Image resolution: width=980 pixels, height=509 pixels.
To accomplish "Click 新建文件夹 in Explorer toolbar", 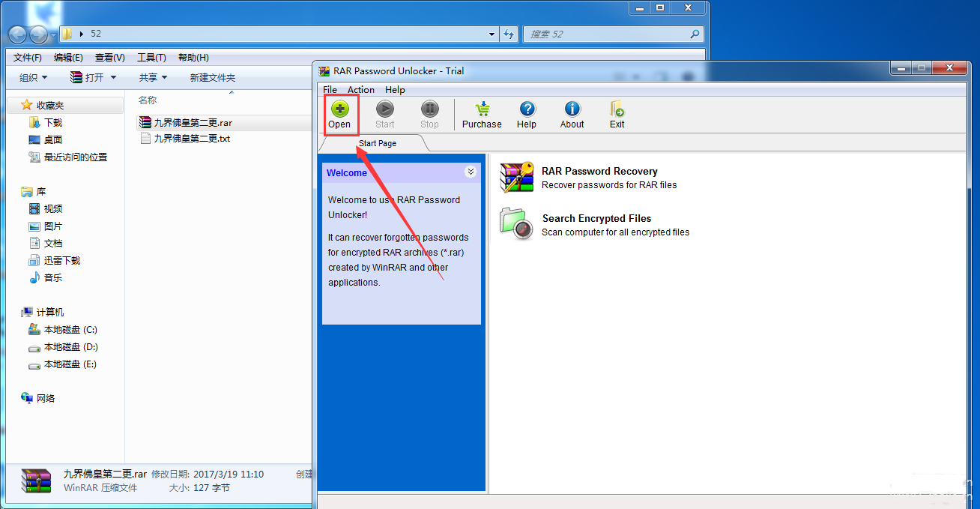I will point(213,78).
